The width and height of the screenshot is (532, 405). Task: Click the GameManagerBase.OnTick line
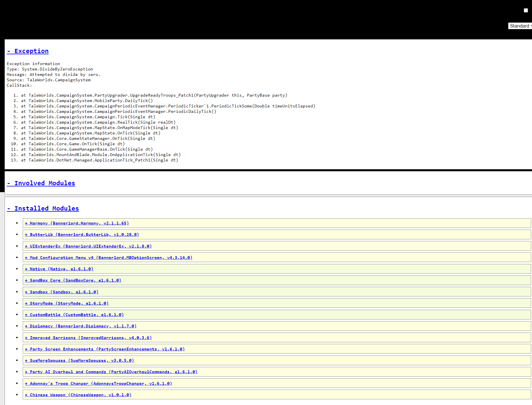click(87, 149)
